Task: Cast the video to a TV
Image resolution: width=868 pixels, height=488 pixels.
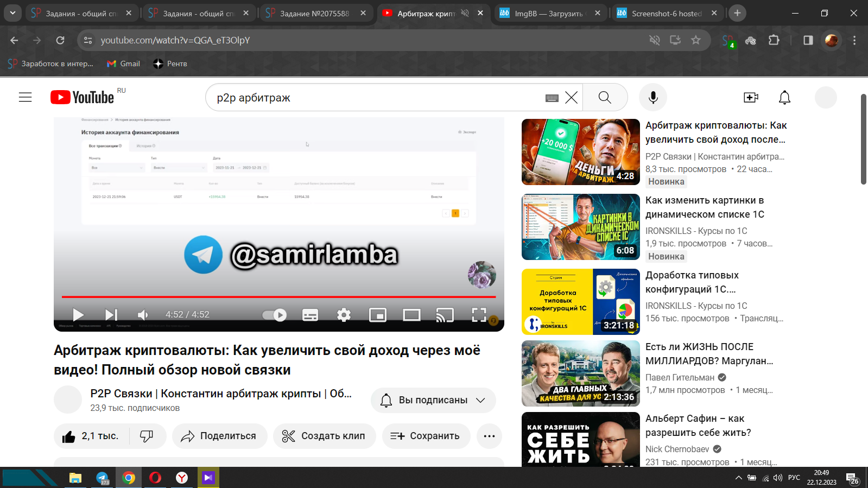Action: pyautogui.click(x=445, y=315)
